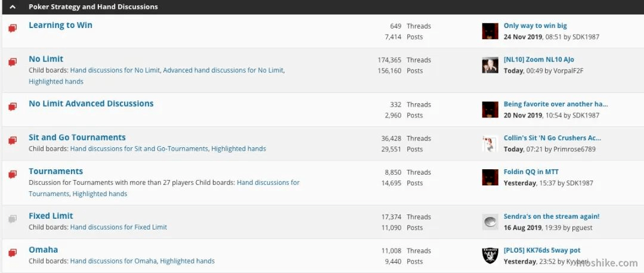
Task: Collapse the Poker Strategy and Hand Discussions section
Action: tap(13, 7)
